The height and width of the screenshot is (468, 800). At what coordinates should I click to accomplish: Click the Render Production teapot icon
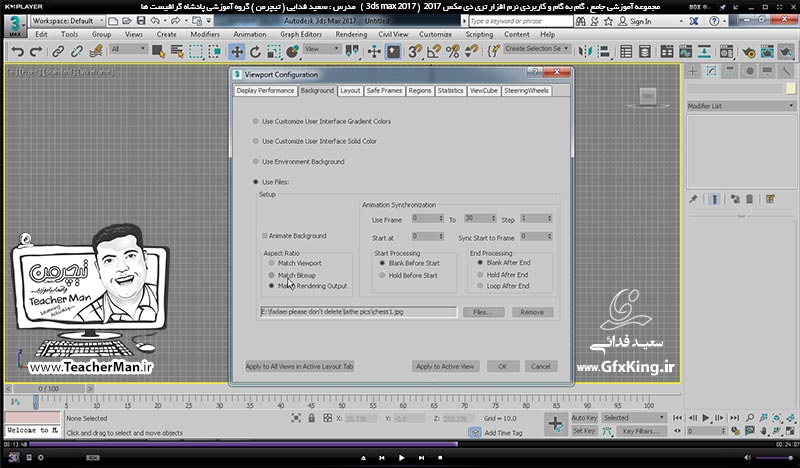click(x=786, y=52)
